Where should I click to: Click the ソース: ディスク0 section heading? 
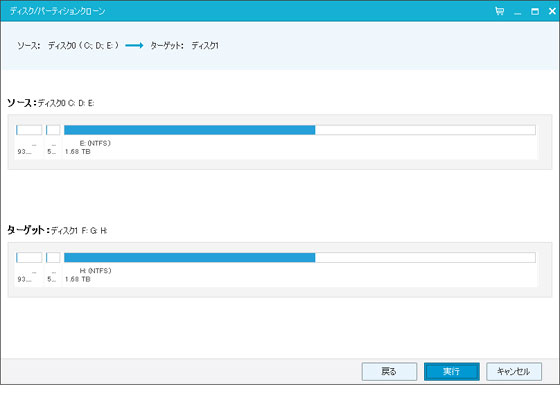(x=51, y=103)
